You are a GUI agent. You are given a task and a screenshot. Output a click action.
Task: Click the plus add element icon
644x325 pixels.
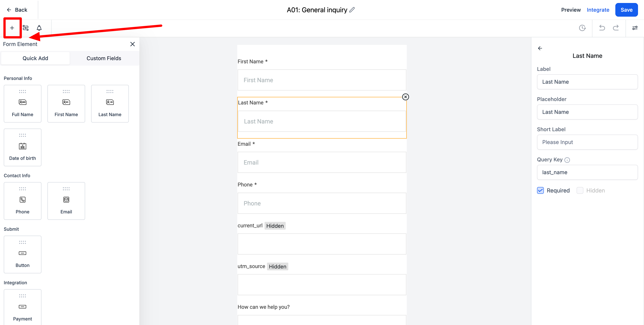tap(12, 28)
